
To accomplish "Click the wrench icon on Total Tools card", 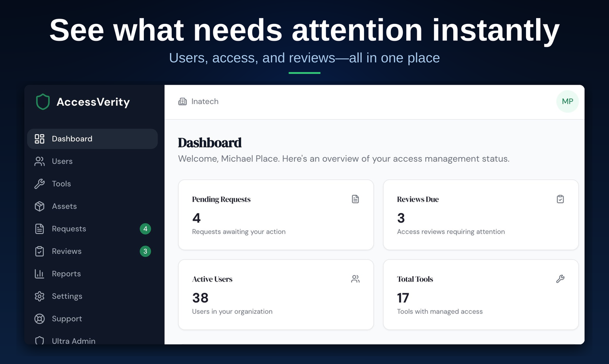I will [x=560, y=278].
